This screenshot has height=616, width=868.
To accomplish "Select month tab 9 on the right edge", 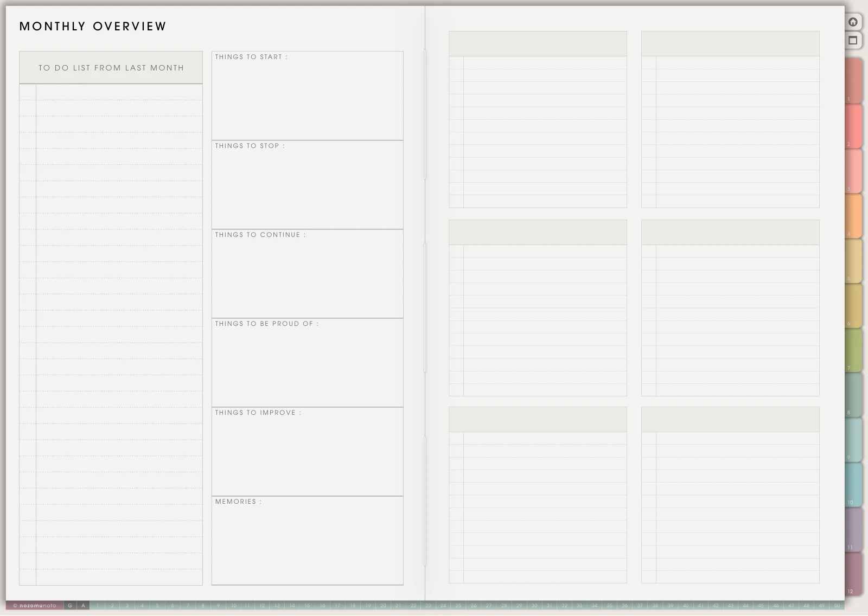I will [x=853, y=440].
